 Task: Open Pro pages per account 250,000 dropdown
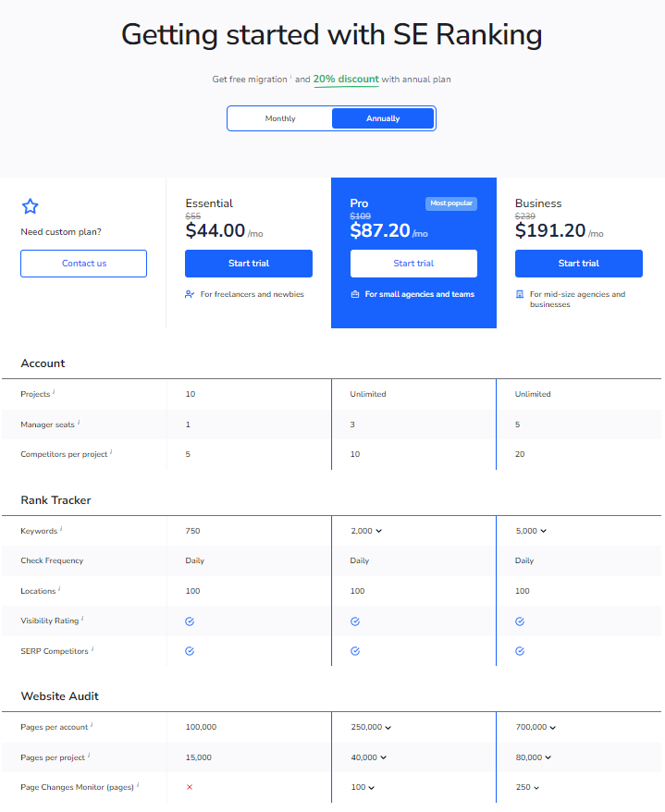click(371, 727)
